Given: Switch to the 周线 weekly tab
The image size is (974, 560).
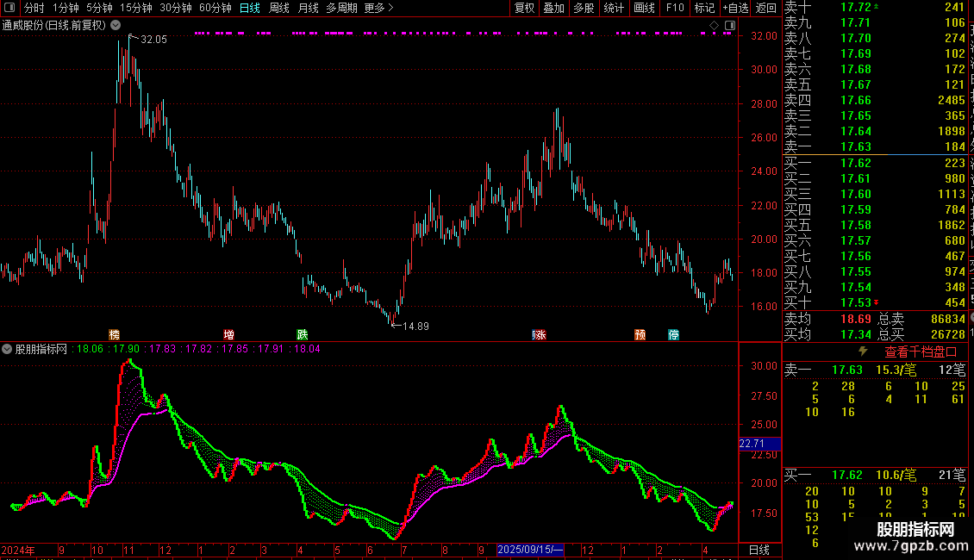Looking at the screenshot, I should (x=279, y=8).
